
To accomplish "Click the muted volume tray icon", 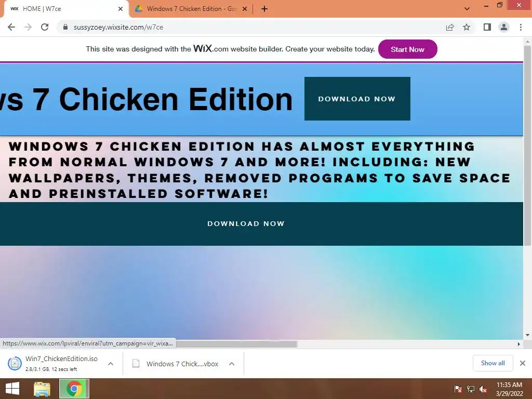I will [483, 389].
